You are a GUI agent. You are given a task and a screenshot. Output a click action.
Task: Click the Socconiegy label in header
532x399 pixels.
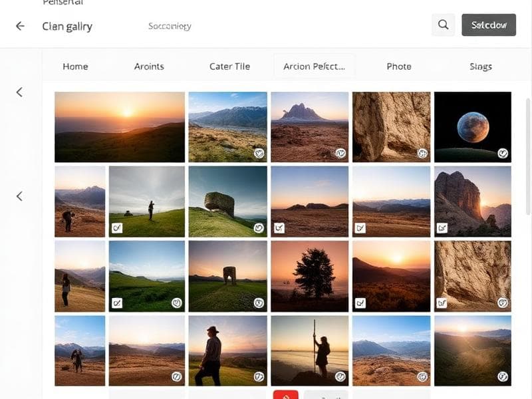170,27
